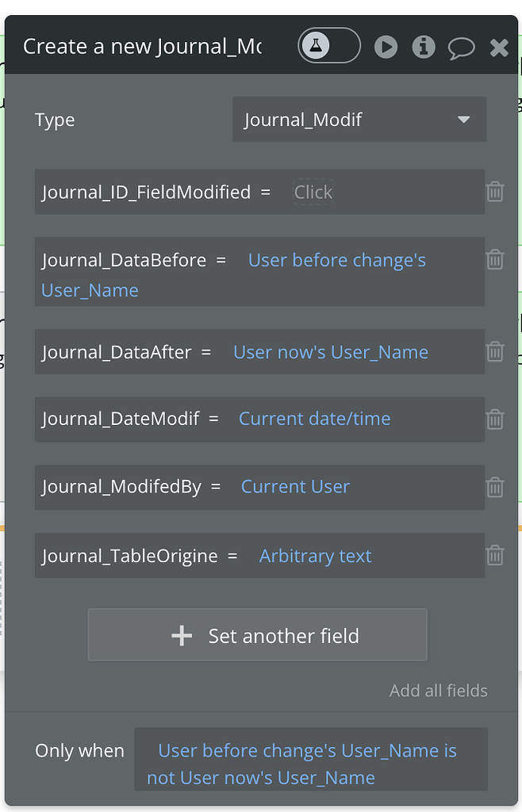522x812 pixels.
Task: Edit the Arbitrary text value for Journal_TableOrigine
Action: pyautogui.click(x=315, y=556)
